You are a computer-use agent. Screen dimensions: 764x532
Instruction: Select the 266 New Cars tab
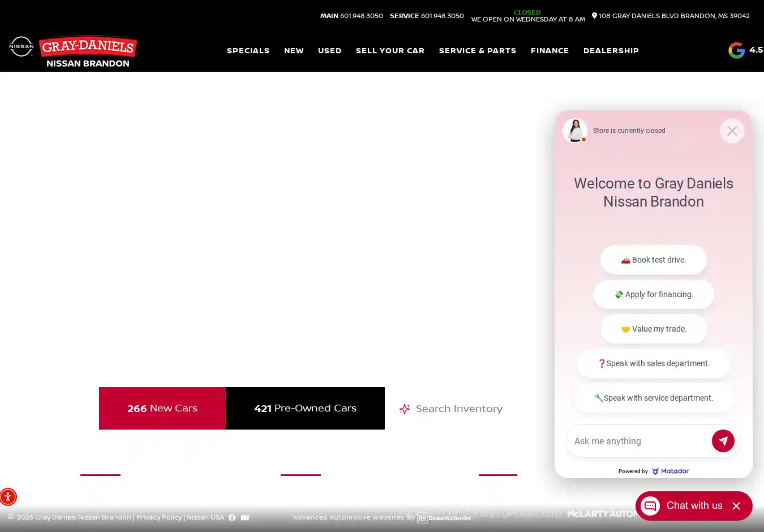[x=162, y=408]
